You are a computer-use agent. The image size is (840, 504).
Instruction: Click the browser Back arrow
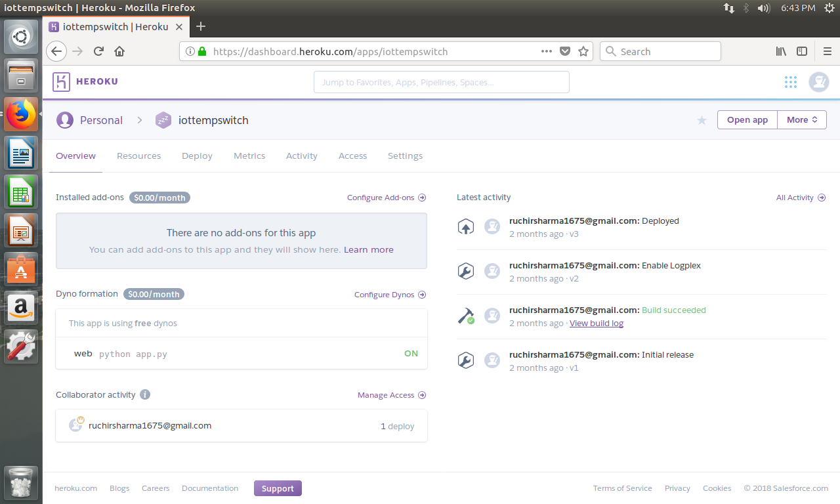point(56,51)
